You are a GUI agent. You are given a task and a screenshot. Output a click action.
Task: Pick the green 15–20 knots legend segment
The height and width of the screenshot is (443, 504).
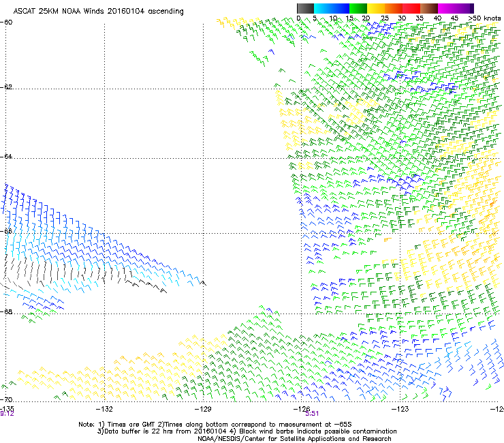358,8
